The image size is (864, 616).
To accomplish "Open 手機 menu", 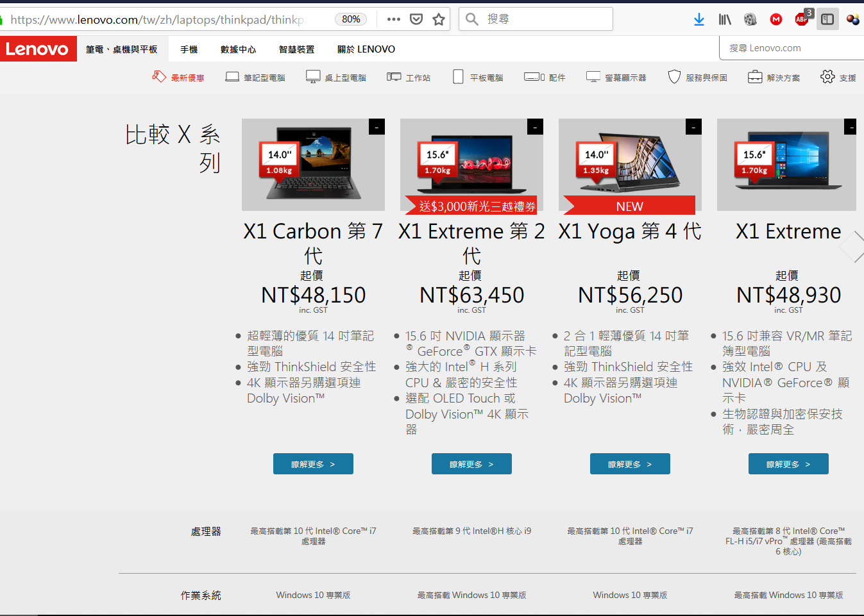I will click(x=189, y=49).
